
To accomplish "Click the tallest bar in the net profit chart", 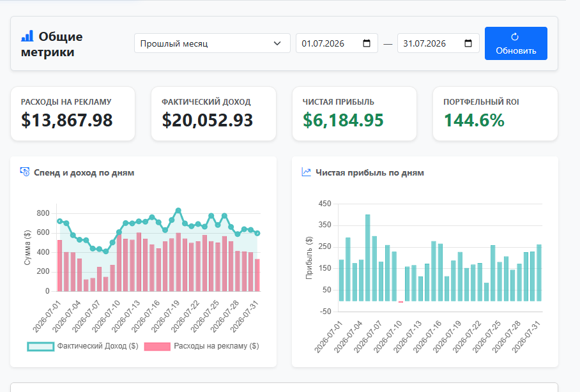I will coord(368,258).
